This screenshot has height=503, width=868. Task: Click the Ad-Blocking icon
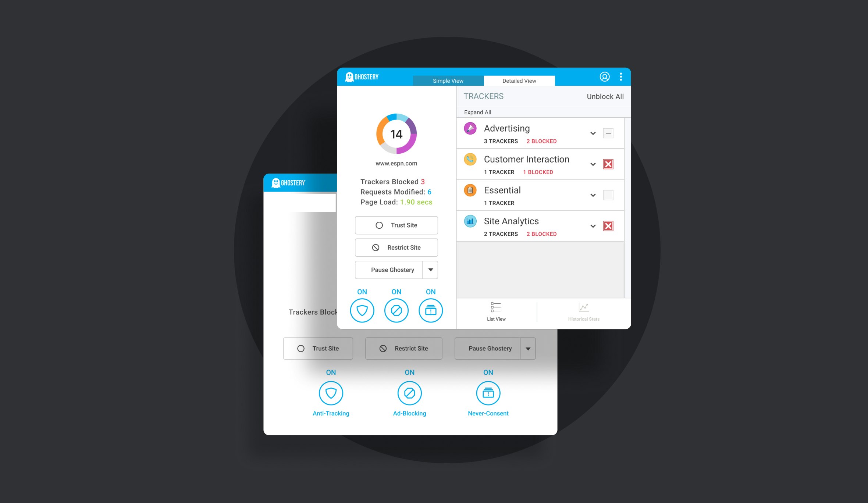[x=410, y=393]
